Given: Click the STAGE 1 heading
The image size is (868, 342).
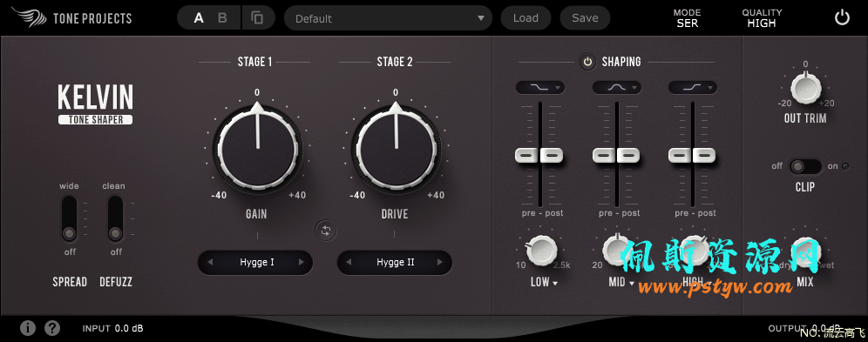Looking at the screenshot, I should pyautogui.click(x=255, y=61).
